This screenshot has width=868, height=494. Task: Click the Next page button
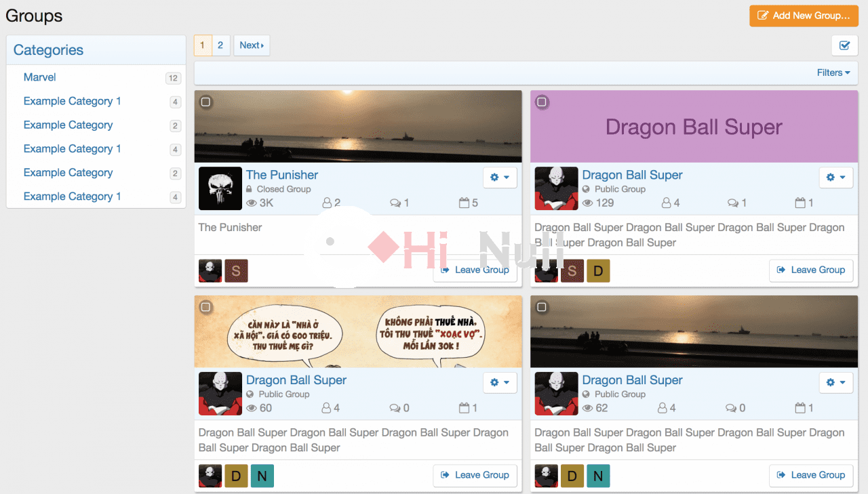pos(252,45)
